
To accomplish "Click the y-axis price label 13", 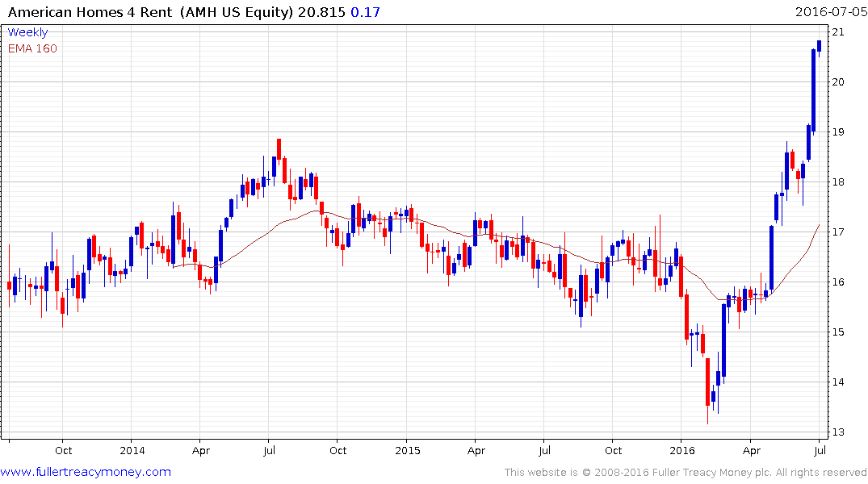I will coord(838,432).
